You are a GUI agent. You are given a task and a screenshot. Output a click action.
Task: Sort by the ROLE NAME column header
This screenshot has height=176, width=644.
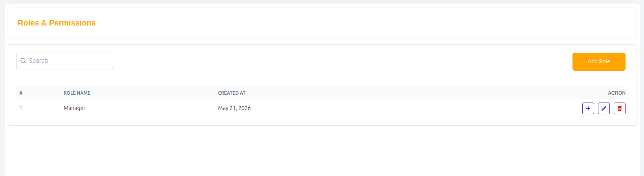pos(77,93)
